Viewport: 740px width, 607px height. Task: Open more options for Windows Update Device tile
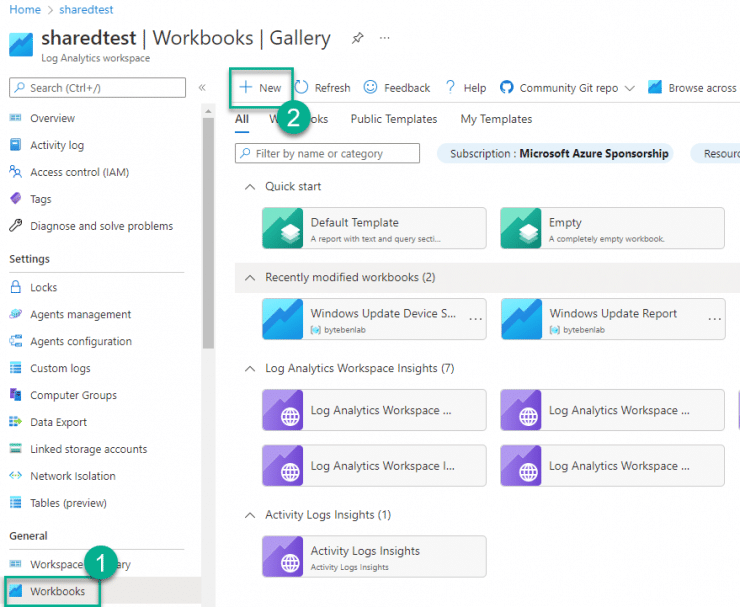476,320
